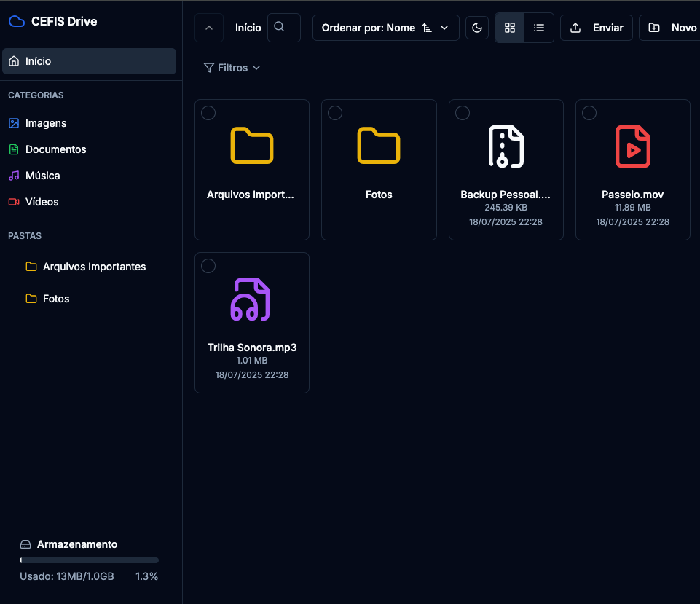Viewport: 700px width, 604px height.
Task: Click the CEFIS Drive cloud logo
Action: click(x=16, y=21)
